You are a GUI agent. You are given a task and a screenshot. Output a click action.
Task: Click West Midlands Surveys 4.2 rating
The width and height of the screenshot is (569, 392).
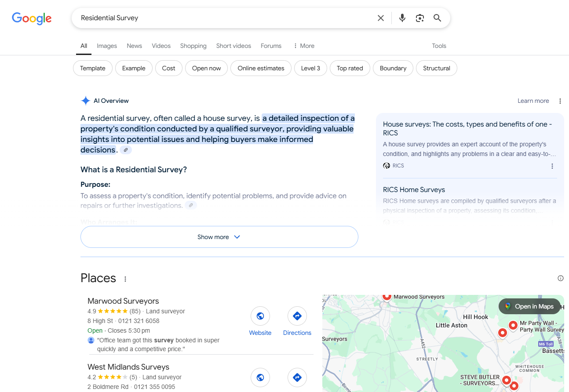click(112, 377)
